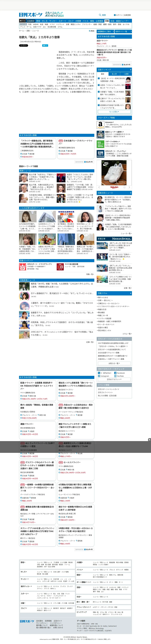Select the 最新 ranking tab

tap(103, 74)
